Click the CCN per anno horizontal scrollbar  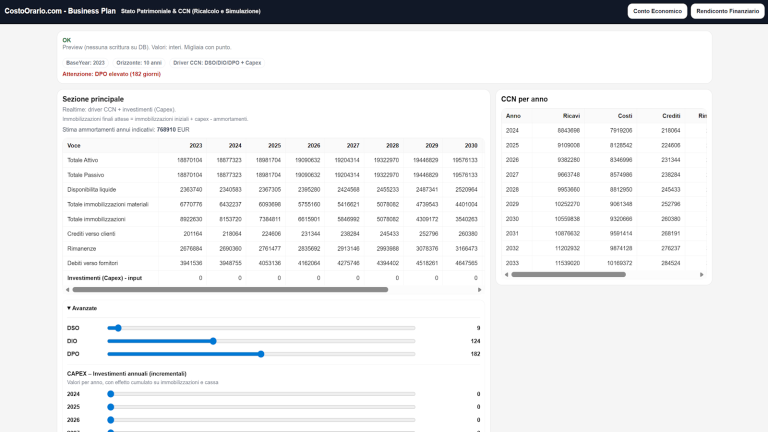pyautogui.click(x=568, y=274)
